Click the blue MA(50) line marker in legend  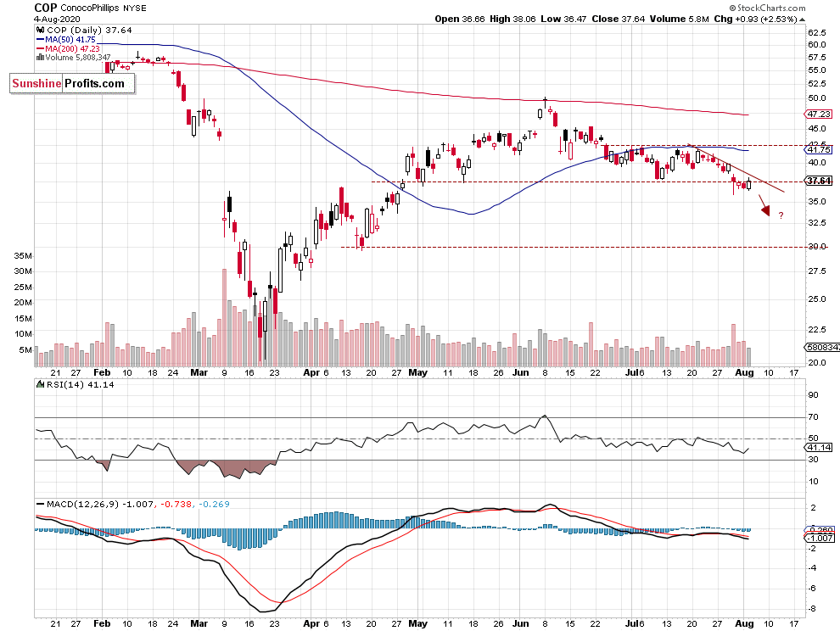40,40
